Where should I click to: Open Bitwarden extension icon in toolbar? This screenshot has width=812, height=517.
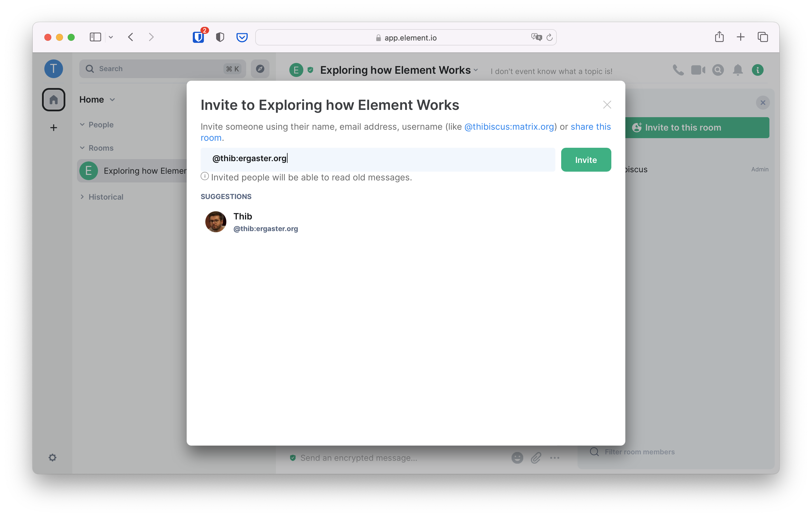(x=198, y=37)
